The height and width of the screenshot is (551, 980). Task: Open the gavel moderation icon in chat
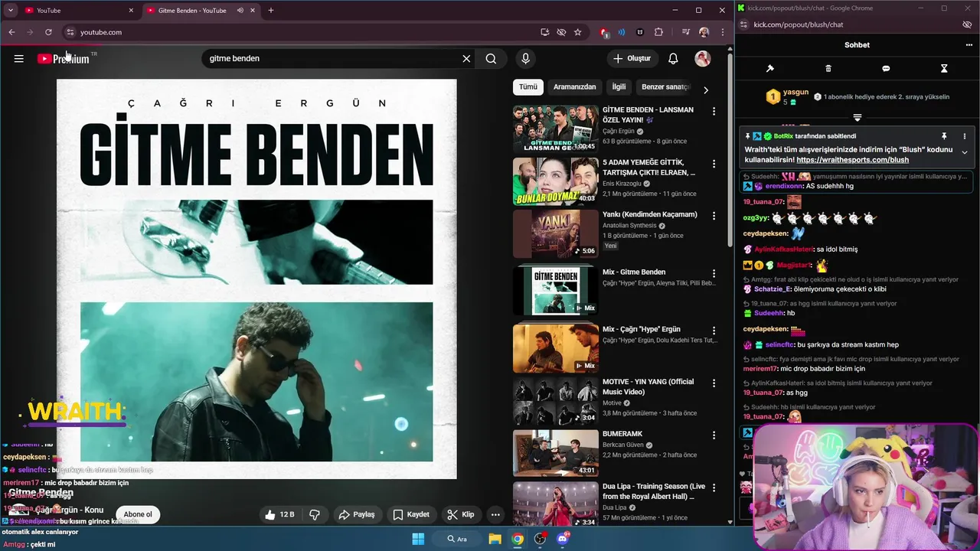770,68
